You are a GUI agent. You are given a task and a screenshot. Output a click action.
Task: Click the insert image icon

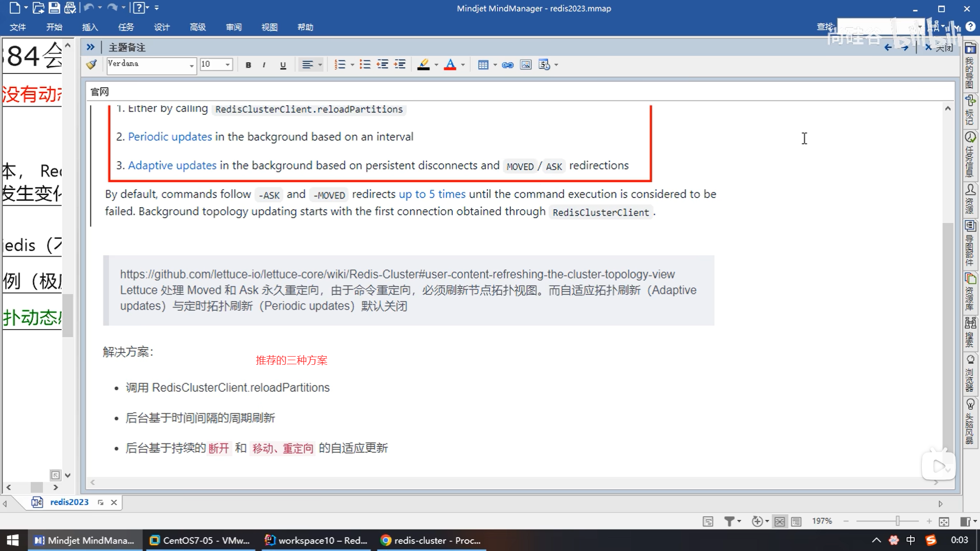click(525, 65)
